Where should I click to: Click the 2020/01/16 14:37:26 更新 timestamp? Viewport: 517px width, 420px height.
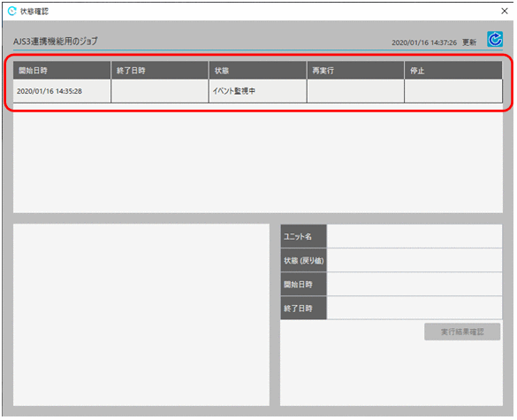(x=434, y=42)
